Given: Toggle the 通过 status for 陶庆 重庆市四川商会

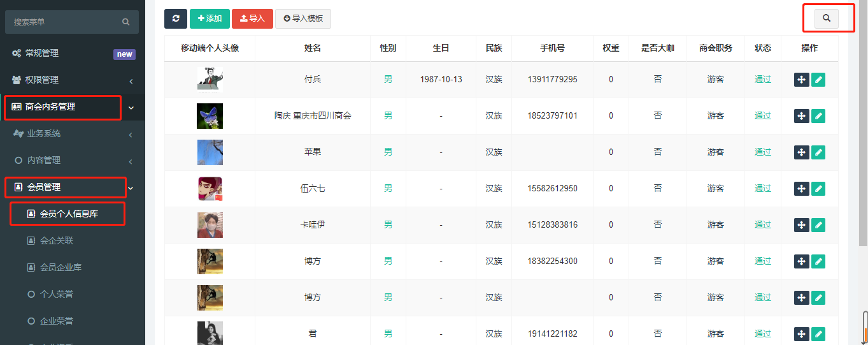Looking at the screenshot, I should click(762, 116).
